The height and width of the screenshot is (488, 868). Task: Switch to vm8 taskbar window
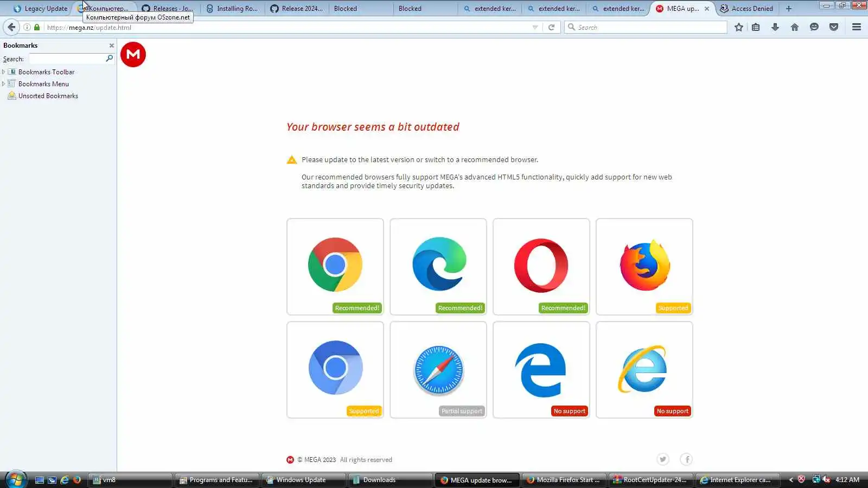coord(130,480)
